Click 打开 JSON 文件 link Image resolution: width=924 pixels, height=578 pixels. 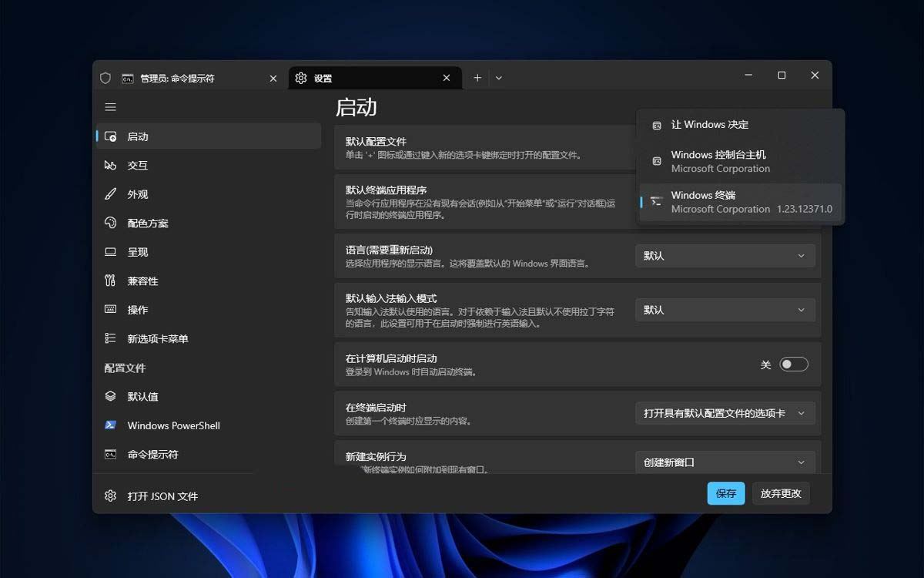coord(162,496)
